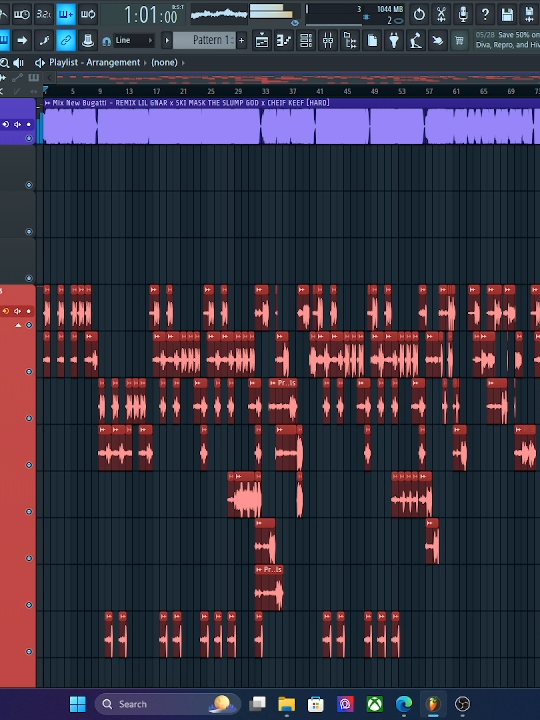Save the project with the floppy icon
This screenshot has width=540, height=720.
[507, 14]
